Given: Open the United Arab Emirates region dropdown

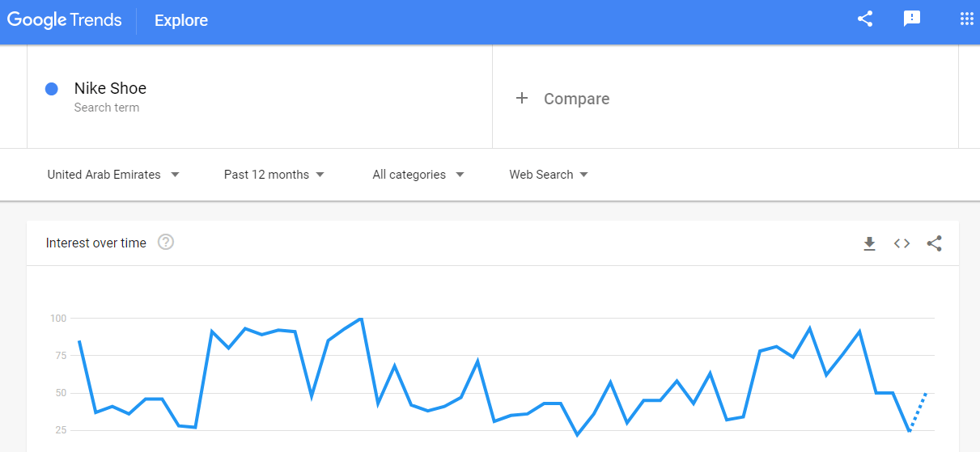Looking at the screenshot, I should (x=113, y=175).
